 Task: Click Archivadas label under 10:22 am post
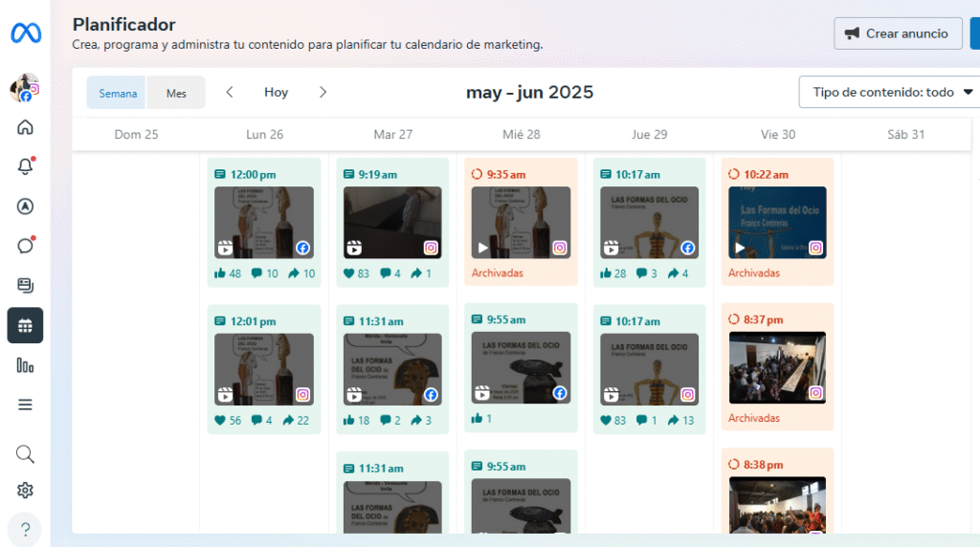754,273
